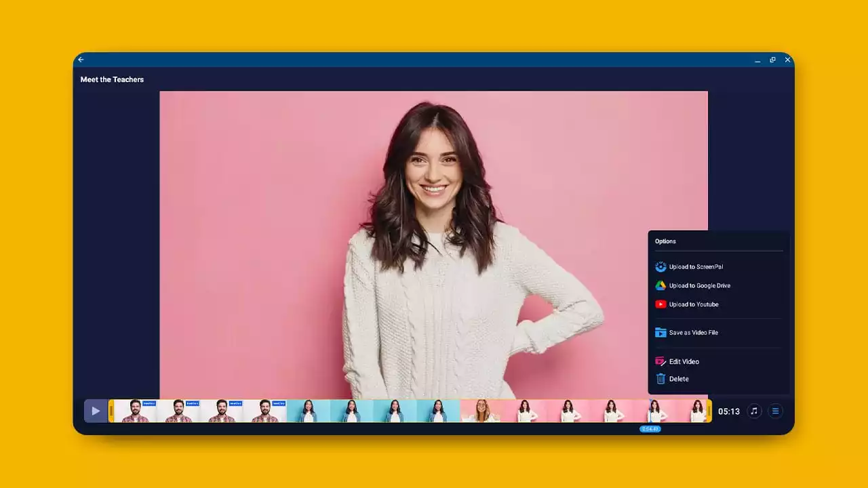
Task: Maximize the video editor window
Action: click(772, 60)
